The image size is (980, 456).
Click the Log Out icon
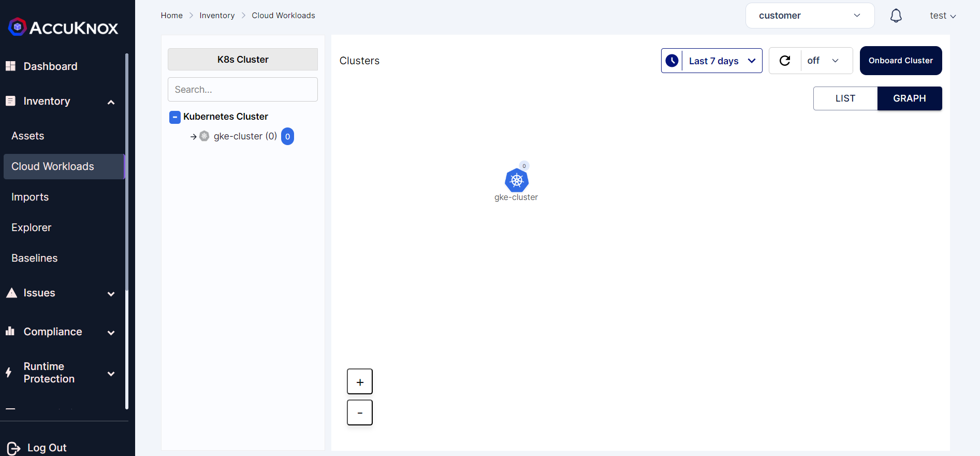(13, 448)
